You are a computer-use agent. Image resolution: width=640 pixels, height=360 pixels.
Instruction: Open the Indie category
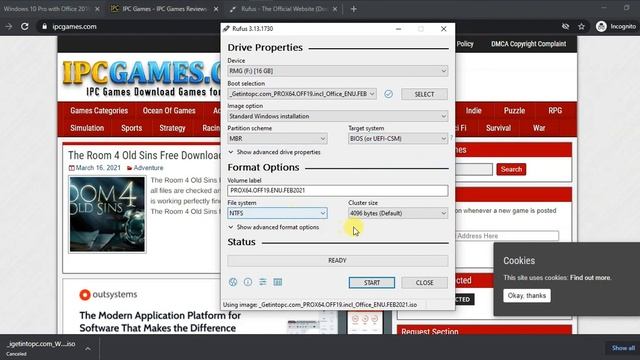point(473,111)
